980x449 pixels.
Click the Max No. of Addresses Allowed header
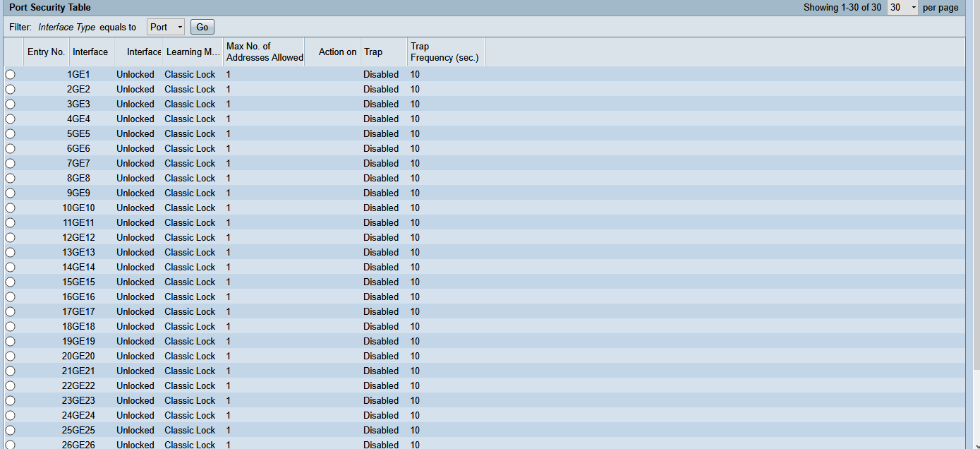pos(265,52)
